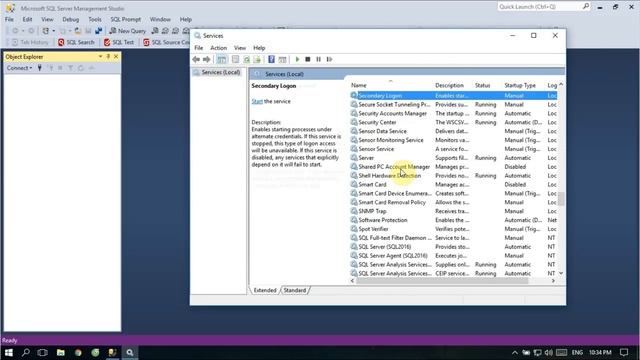Viewport: 640px width, 360px height.
Task: Select the Shell Hardware Detection row
Action: point(453,176)
